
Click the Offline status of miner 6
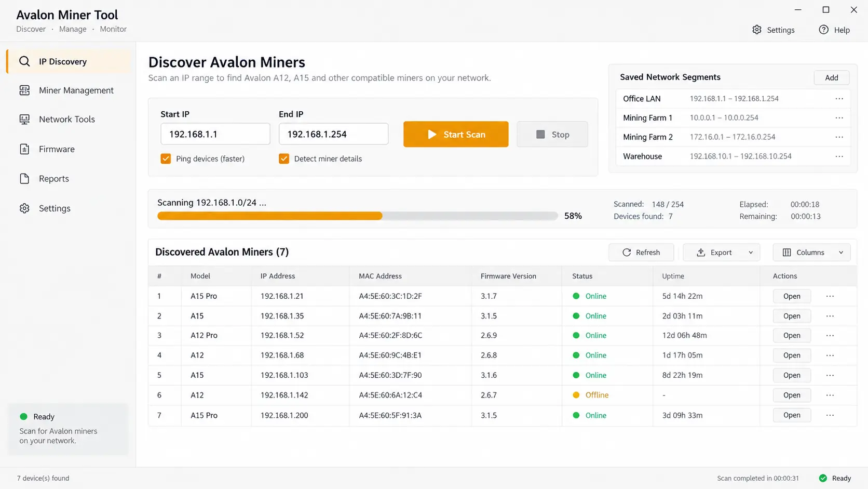596,395
